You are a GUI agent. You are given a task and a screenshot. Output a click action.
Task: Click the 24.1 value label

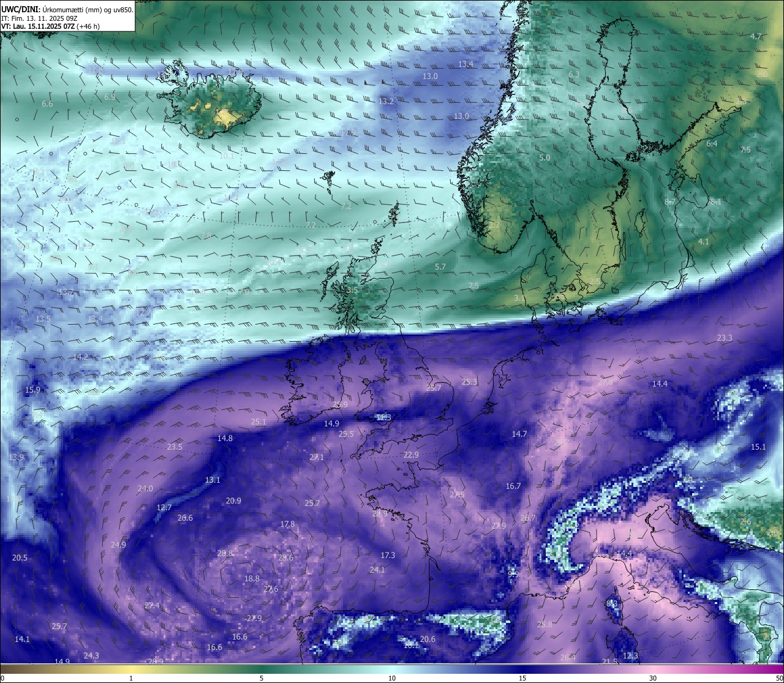377,570
